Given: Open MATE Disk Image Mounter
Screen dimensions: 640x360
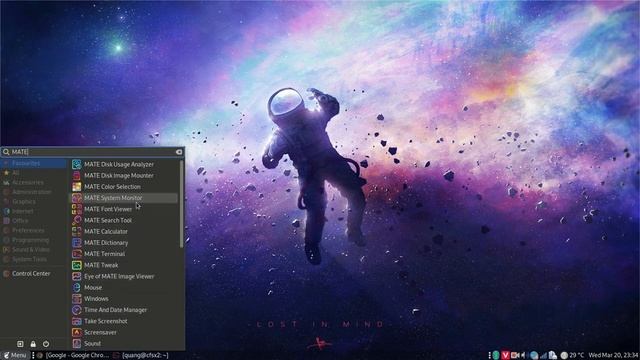Looking at the screenshot, I should (x=124, y=176).
